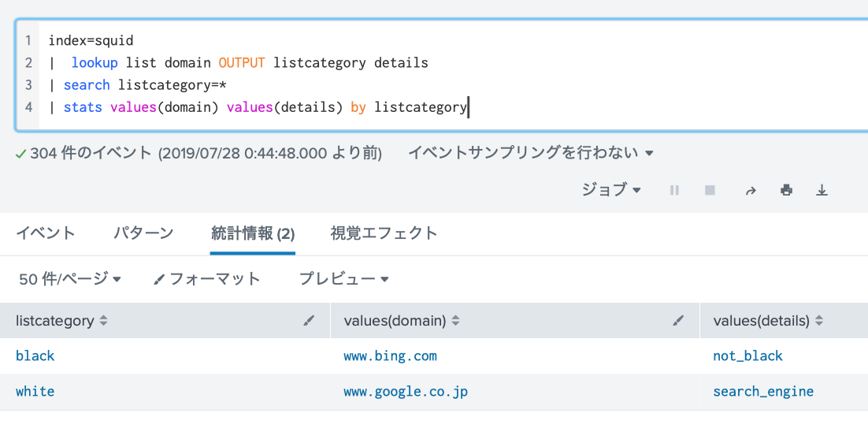This screenshot has height=421, width=868.
Task: Open the 50 件/ページ dropdown
Action: [x=70, y=278]
